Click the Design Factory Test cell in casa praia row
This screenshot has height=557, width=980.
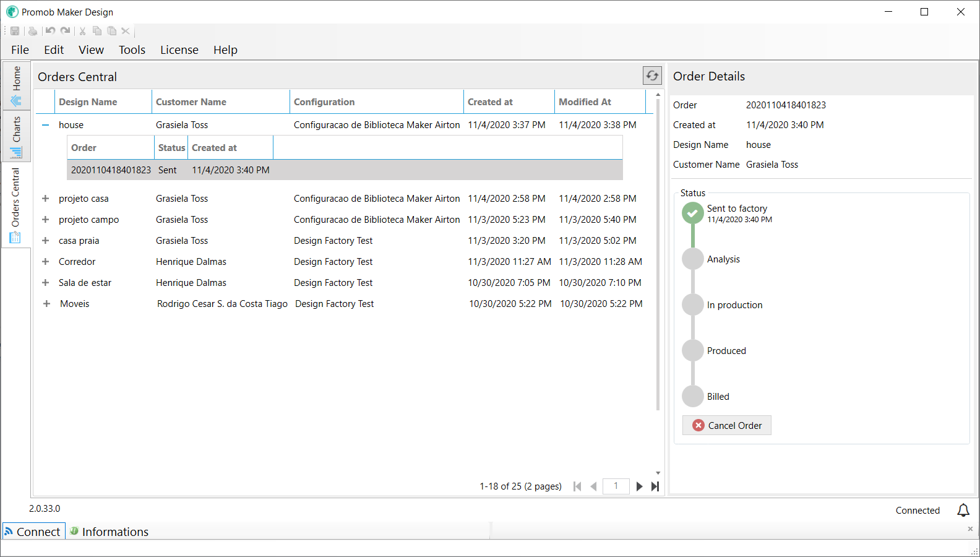point(333,241)
